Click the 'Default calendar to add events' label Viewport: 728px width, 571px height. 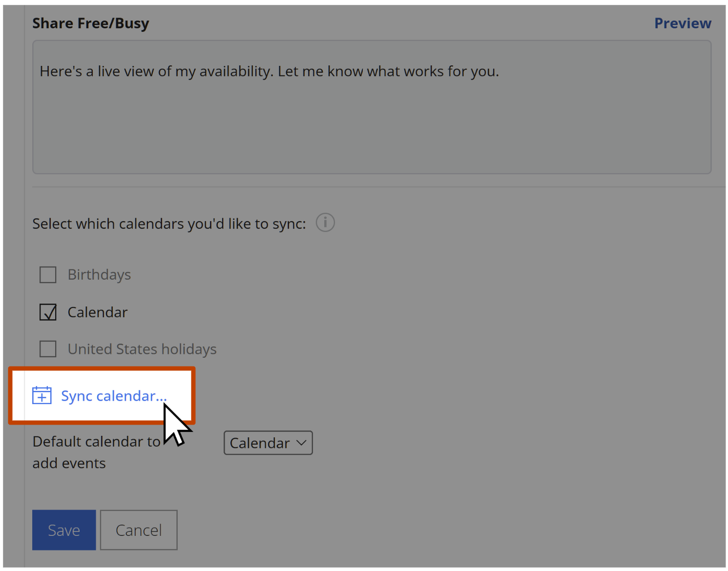[x=96, y=452]
